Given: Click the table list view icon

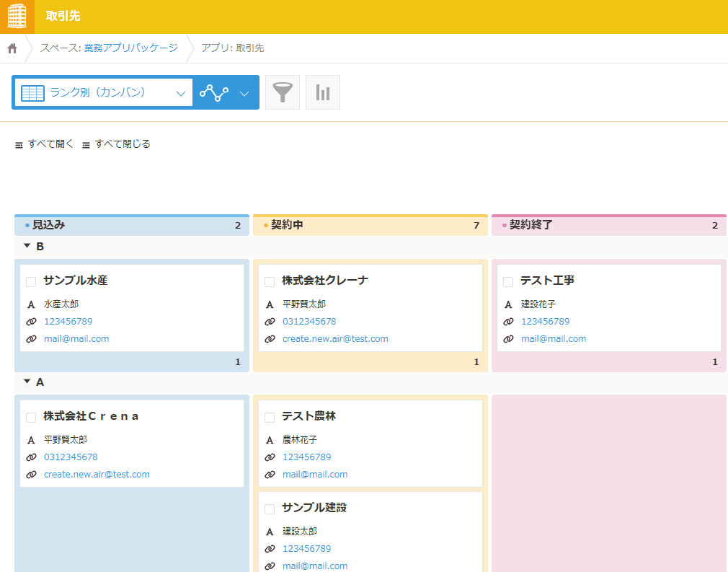Looking at the screenshot, I should coord(33,93).
